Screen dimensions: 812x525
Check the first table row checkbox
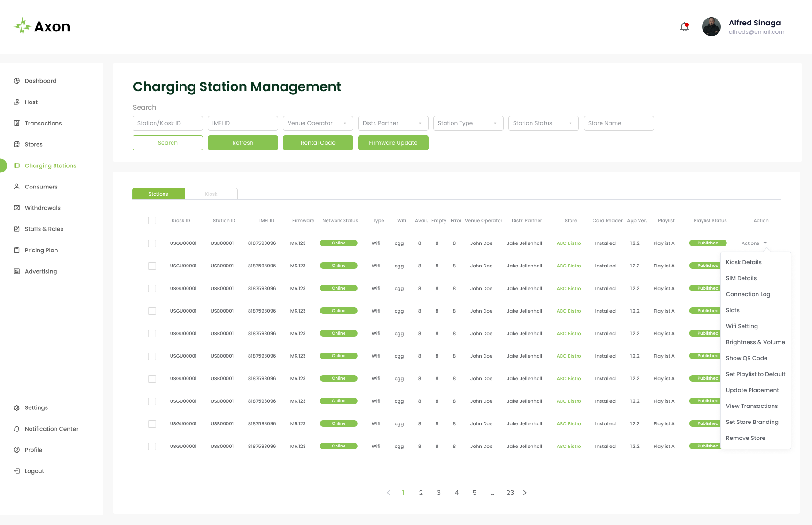[152, 243]
